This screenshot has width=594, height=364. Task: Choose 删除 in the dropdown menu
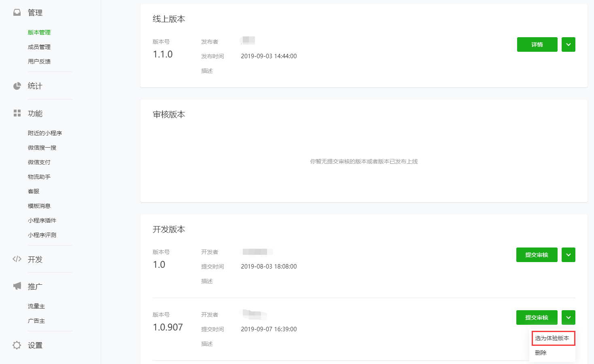(x=541, y=353)
